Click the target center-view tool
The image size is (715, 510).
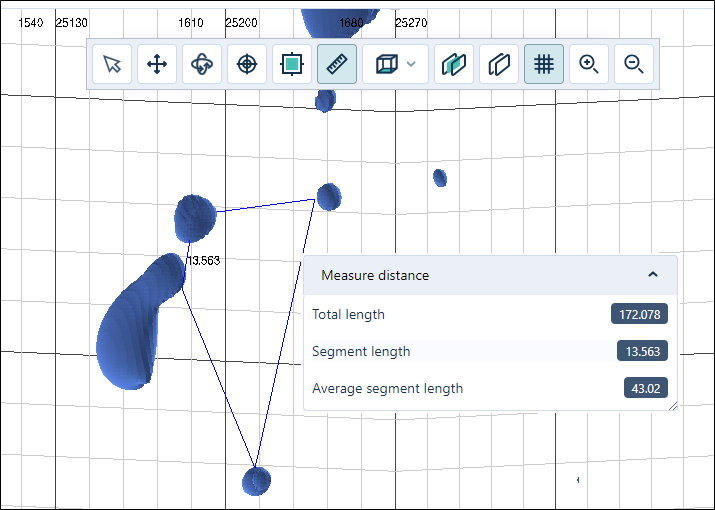tap(247, 64)
